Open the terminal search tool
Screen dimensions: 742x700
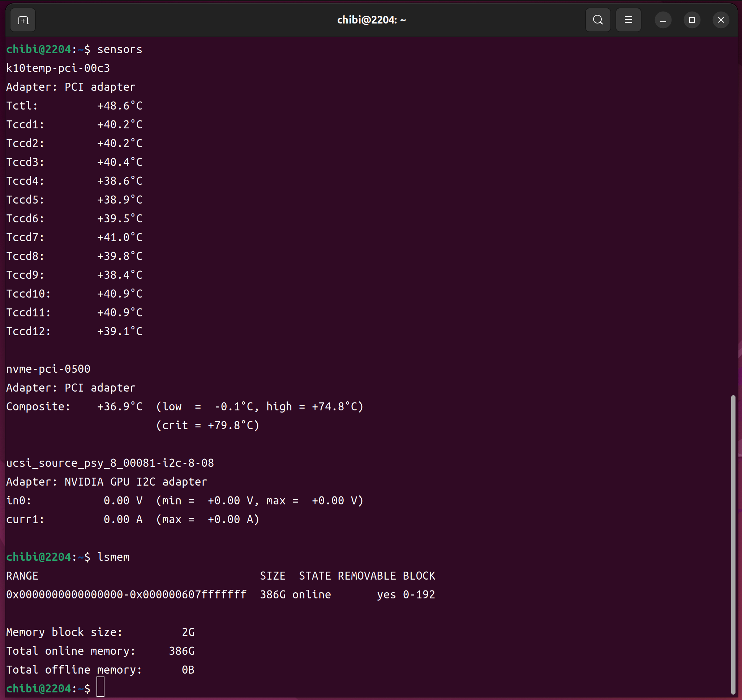(x=597, y=20)
